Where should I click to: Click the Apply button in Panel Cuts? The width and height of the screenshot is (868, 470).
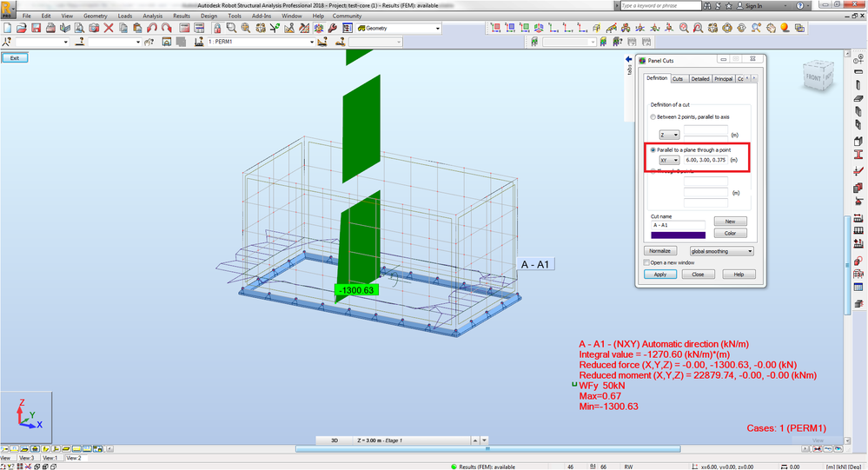click(659, 275)
